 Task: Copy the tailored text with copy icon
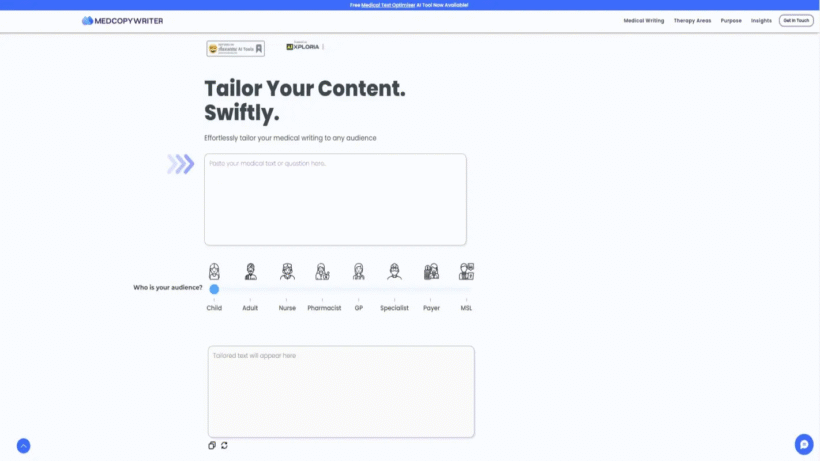pyautogui.click(x=212, y=445)
